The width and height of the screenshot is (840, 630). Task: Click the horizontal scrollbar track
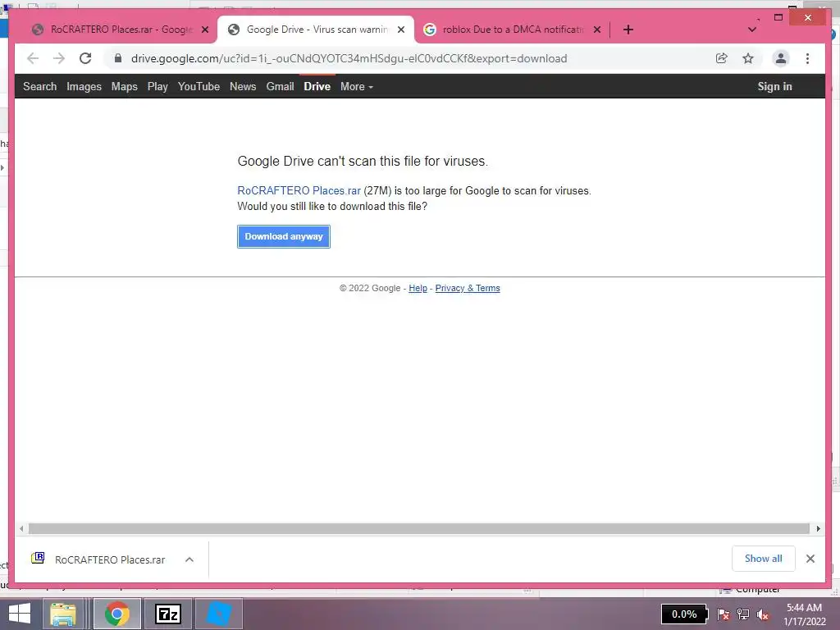(x=419, y=529)
